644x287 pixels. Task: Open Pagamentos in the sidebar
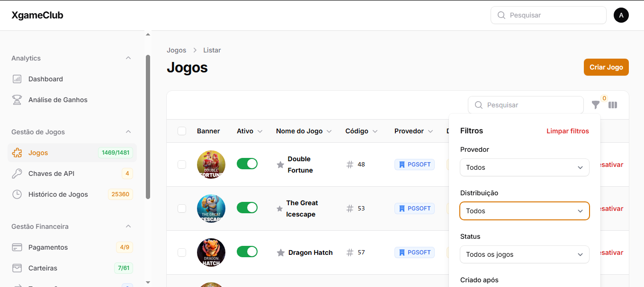(x=48, y=247)
